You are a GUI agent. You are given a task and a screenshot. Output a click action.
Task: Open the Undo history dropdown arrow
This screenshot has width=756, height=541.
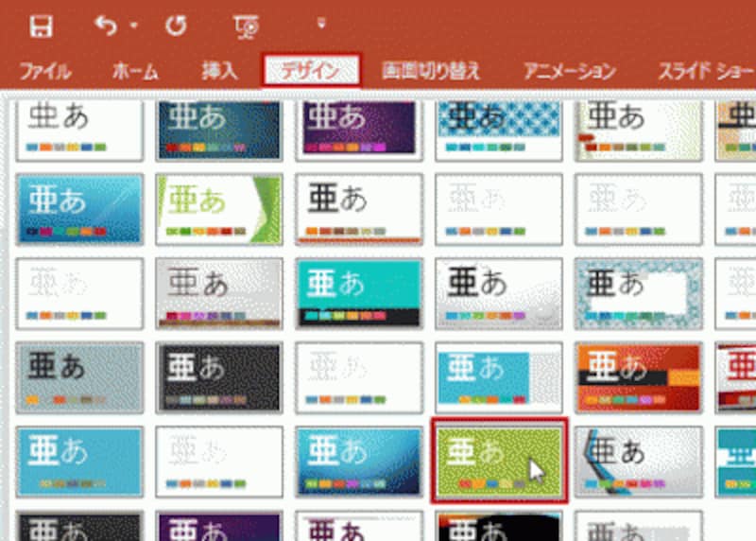[133, 26]
